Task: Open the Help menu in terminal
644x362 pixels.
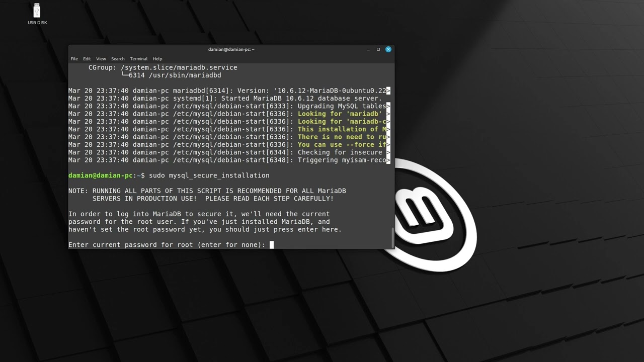Action: (157, 59)
